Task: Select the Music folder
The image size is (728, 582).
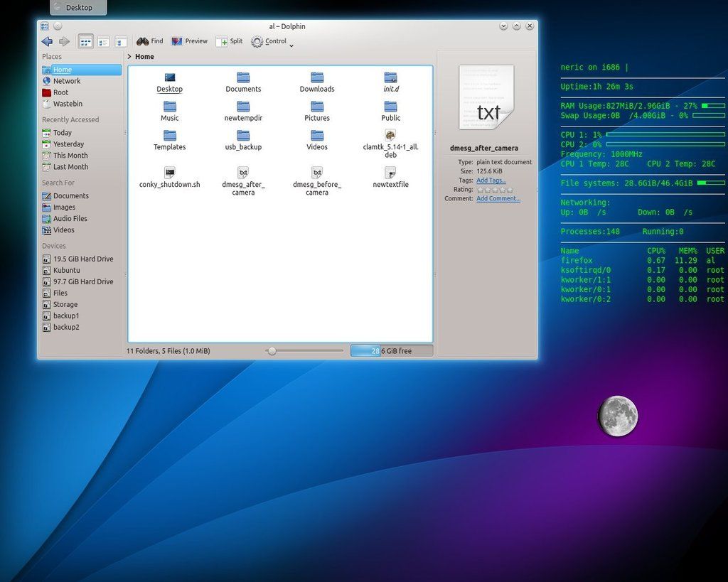Action: tap(169, 112)
